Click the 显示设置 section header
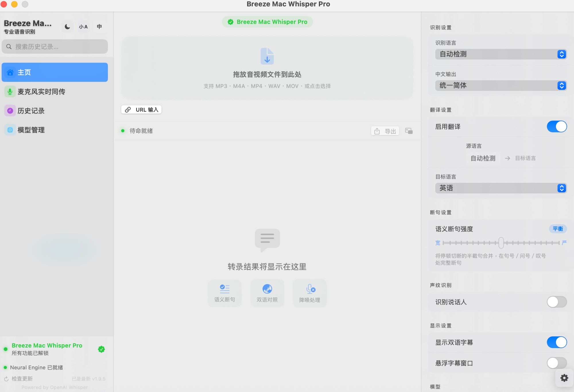The image size is (574, 392). pos(441,326)
